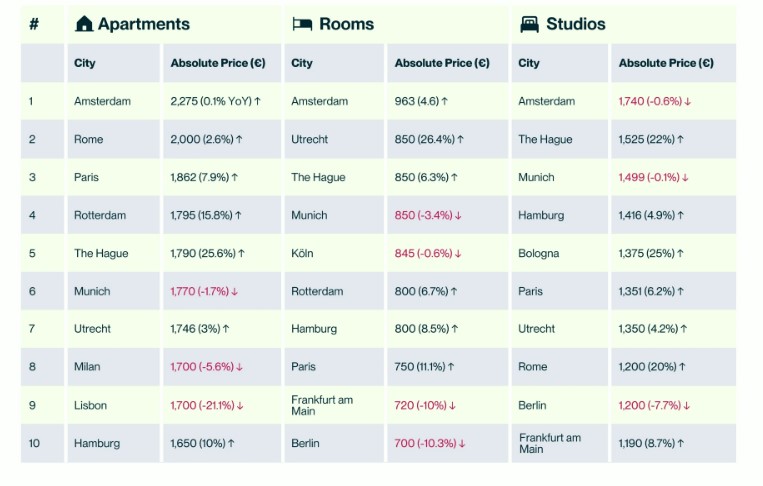Click Rome in the Apartments city column
Viewport: 763px width, 486px height.
(x=88, y=139)
